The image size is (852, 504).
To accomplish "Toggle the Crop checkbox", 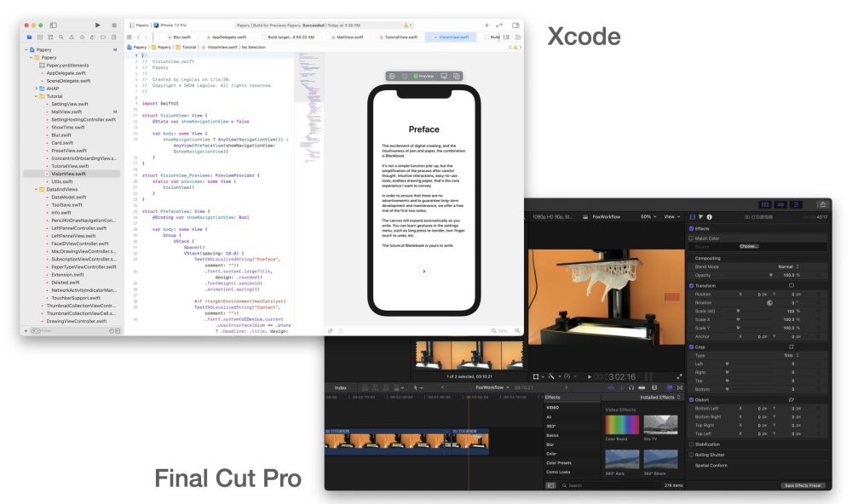I will pyautogui.click(x=692, y=346).
